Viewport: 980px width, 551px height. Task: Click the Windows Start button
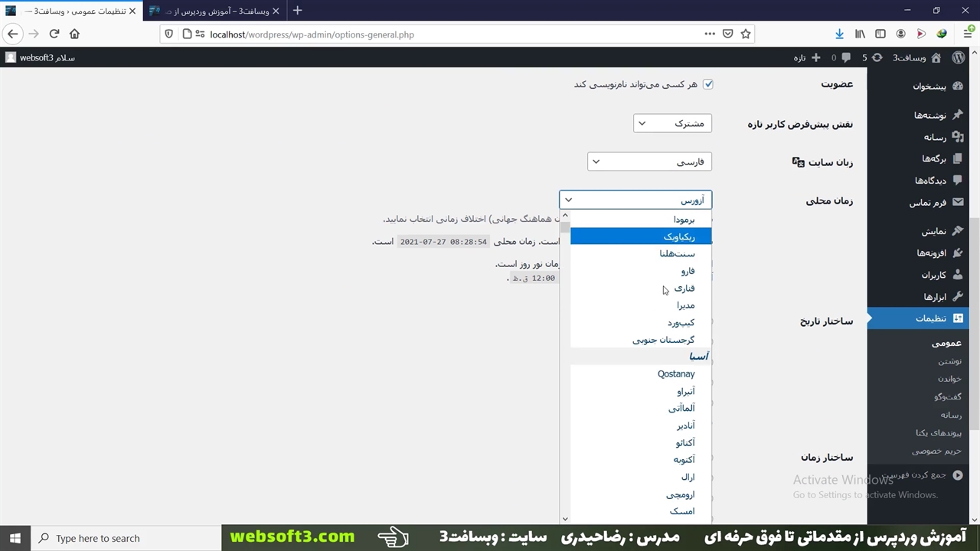[15, 538]
